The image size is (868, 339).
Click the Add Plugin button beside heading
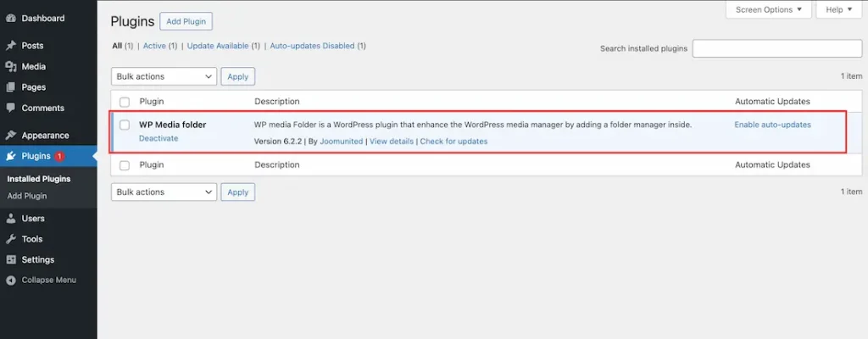point(186,21)
